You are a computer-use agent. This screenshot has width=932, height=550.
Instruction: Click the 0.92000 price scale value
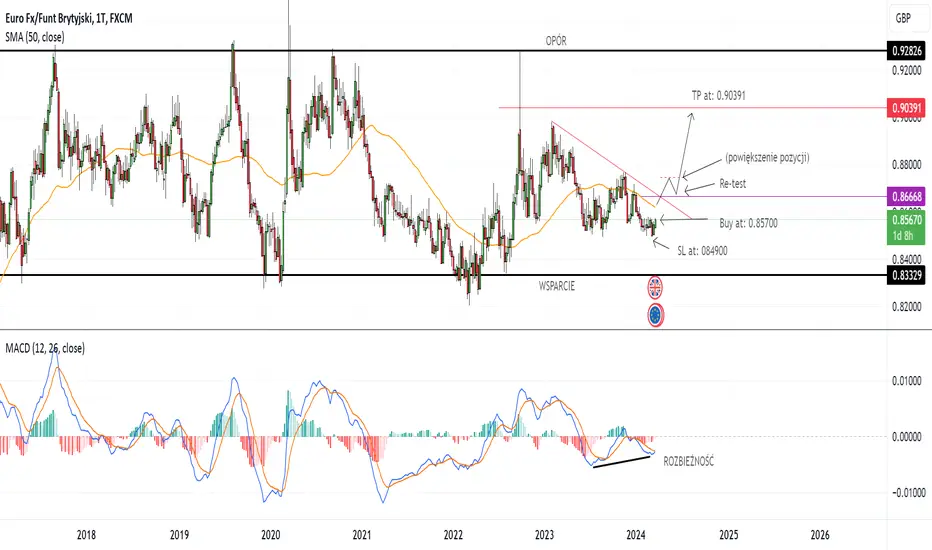pos(907,70)
